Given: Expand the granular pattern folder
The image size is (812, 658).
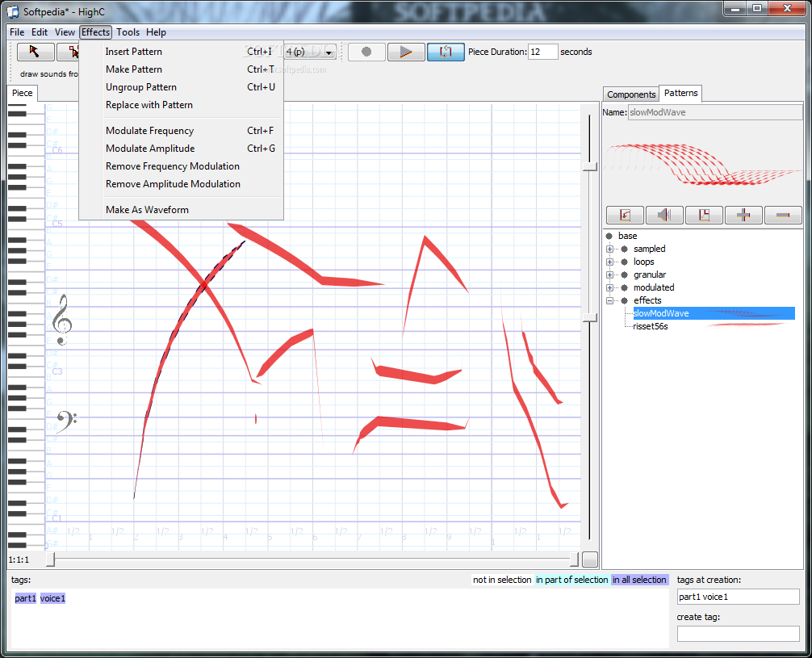Looking at the screenshot, I should (609, 275).
